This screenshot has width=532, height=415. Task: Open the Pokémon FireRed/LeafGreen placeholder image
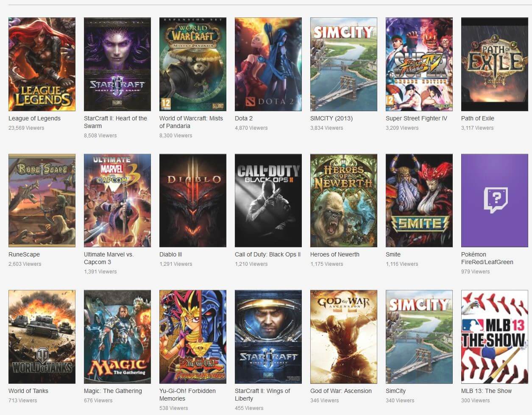tap(494, 201)
